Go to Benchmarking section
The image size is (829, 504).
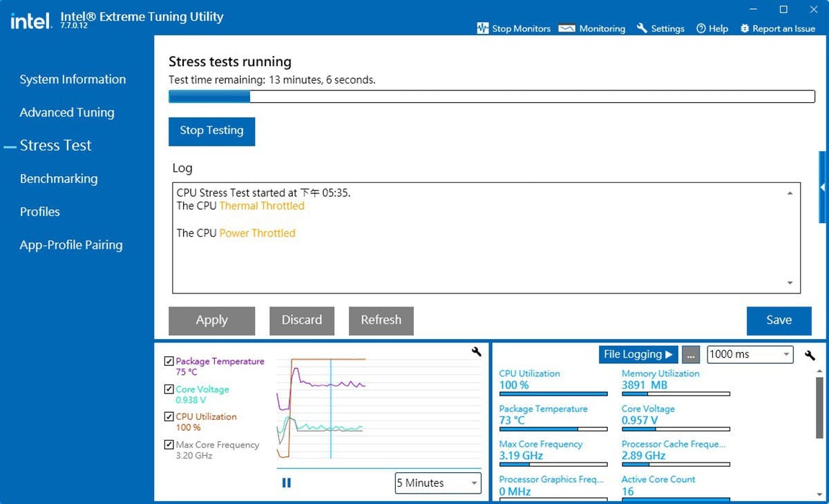(x=59, y=179)
